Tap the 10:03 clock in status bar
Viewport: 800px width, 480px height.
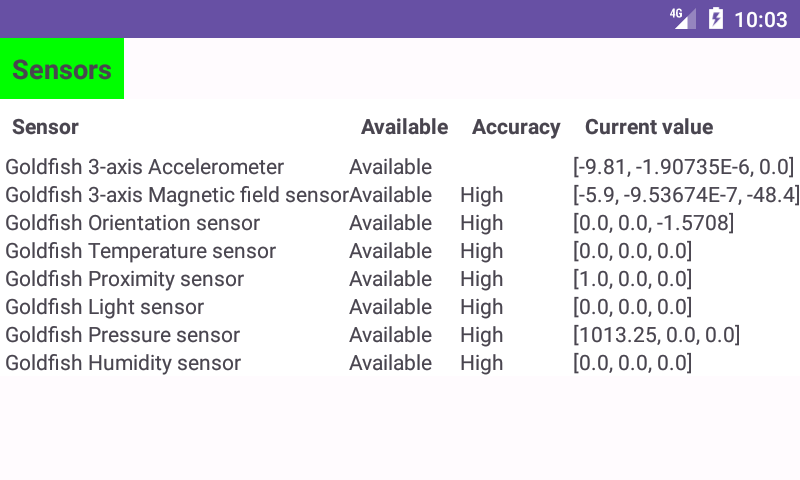(x=761, y=20)
